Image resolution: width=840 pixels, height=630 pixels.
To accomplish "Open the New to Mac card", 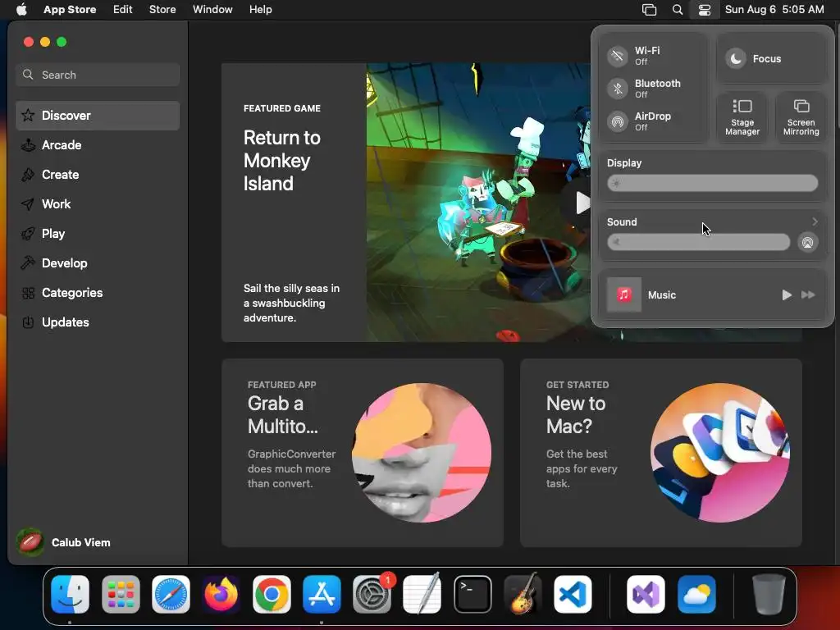I will click(660, 453).
